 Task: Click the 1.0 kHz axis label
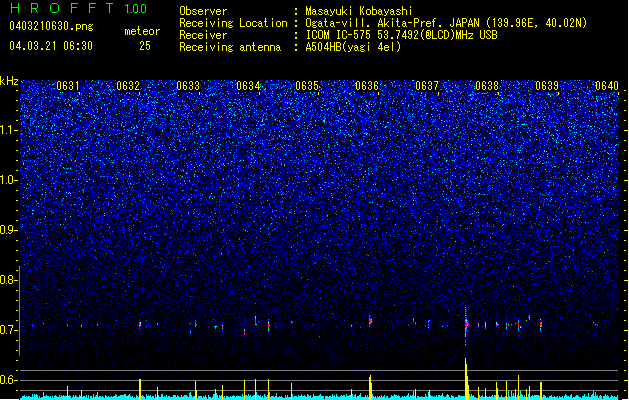[9, 180]
